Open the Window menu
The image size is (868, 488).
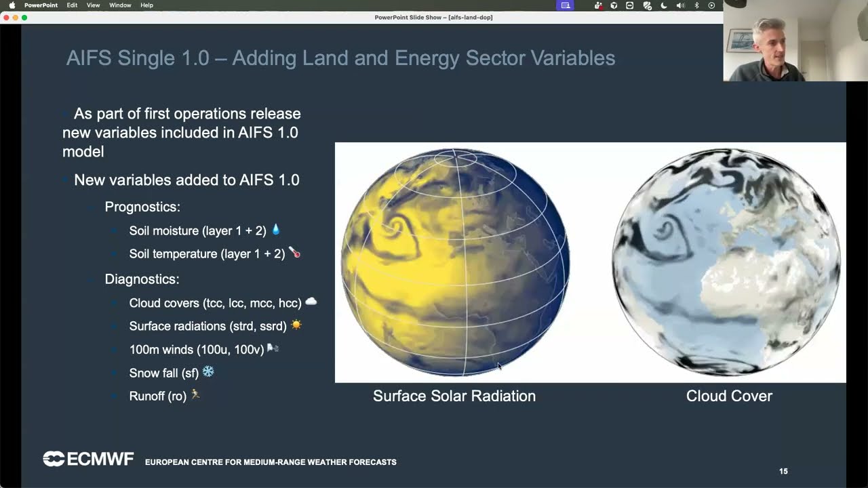[120, 5]
